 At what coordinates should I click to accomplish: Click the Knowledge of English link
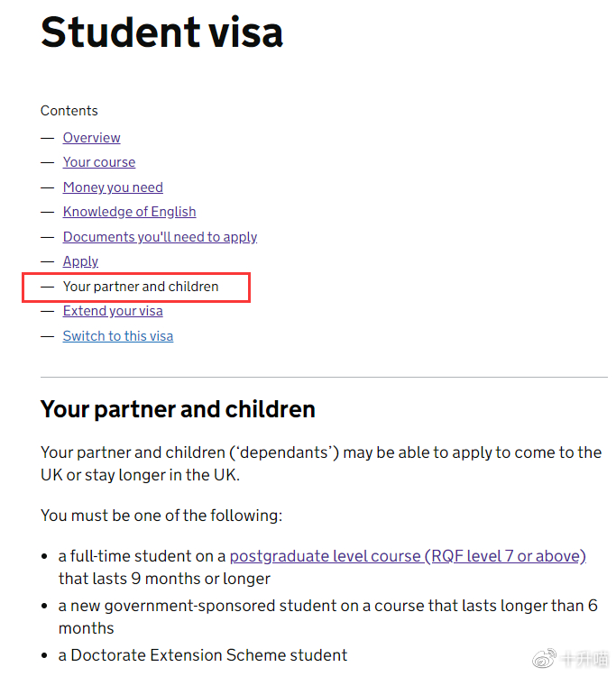tap(129, 212)
